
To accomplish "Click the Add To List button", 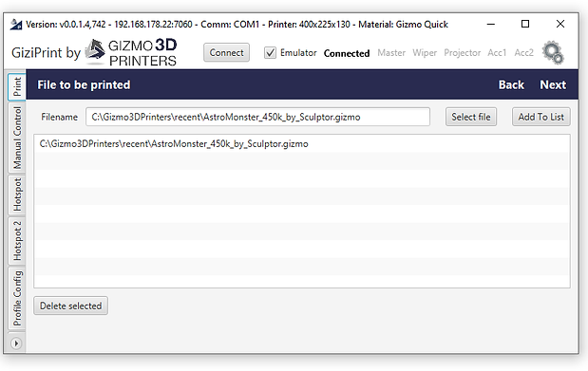I will click(541, 117).
